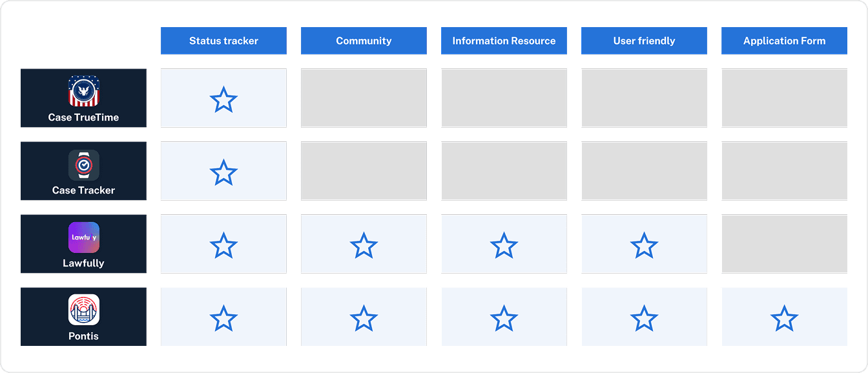868x373 pixels.
Task: Click Lawfully's gray Application Form cell
Action: point(784,244)
